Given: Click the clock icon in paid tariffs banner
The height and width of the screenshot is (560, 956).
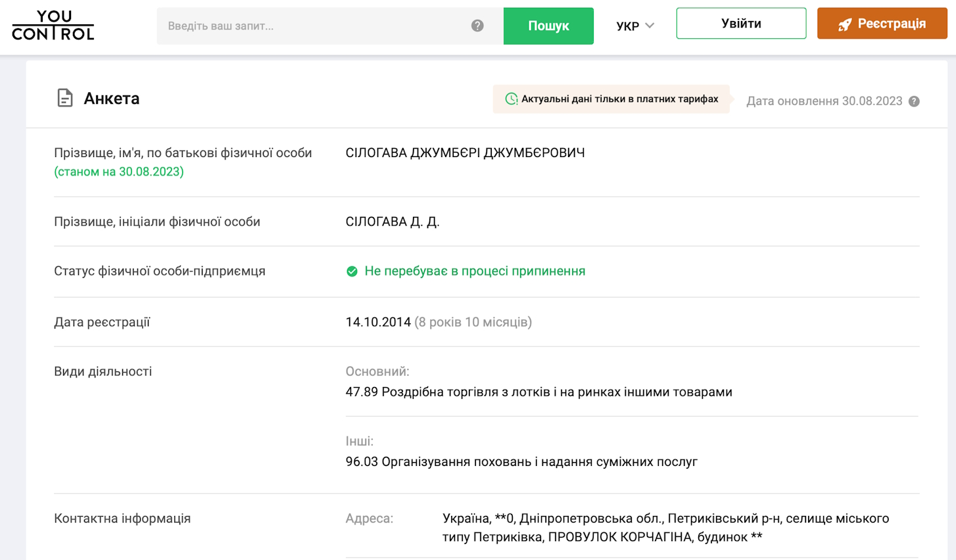Looking at the screenshot, I should (x=511, y=99).
